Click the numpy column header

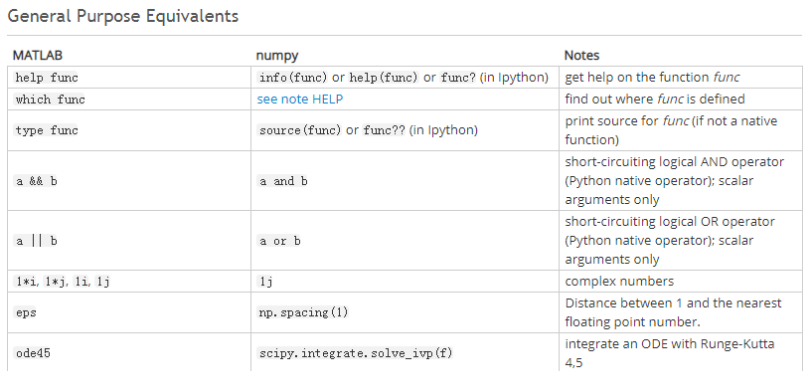click(277, 55)
